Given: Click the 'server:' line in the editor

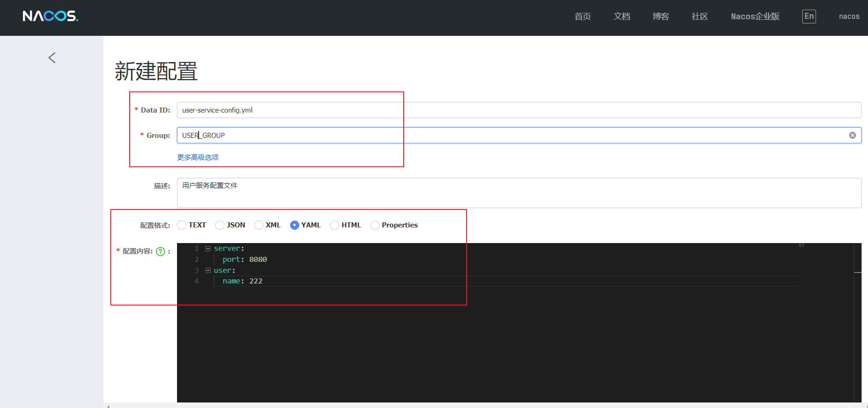Looking at the screenshot, I should (229, 249).
